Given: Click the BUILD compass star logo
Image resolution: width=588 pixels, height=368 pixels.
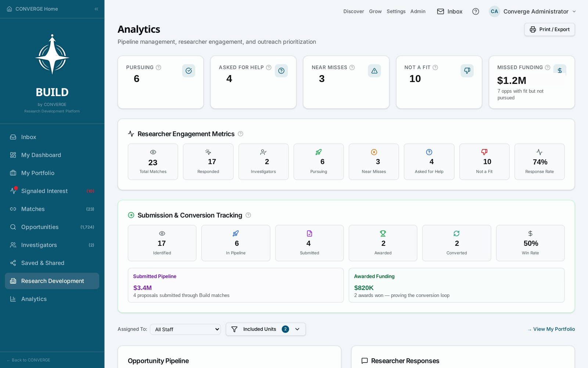Looking at the screenshot, I should 52,54.
